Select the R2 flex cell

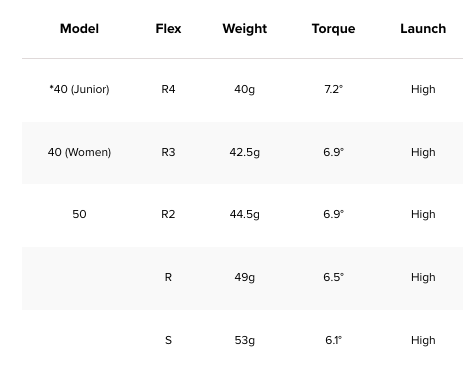tap(168, 214)
